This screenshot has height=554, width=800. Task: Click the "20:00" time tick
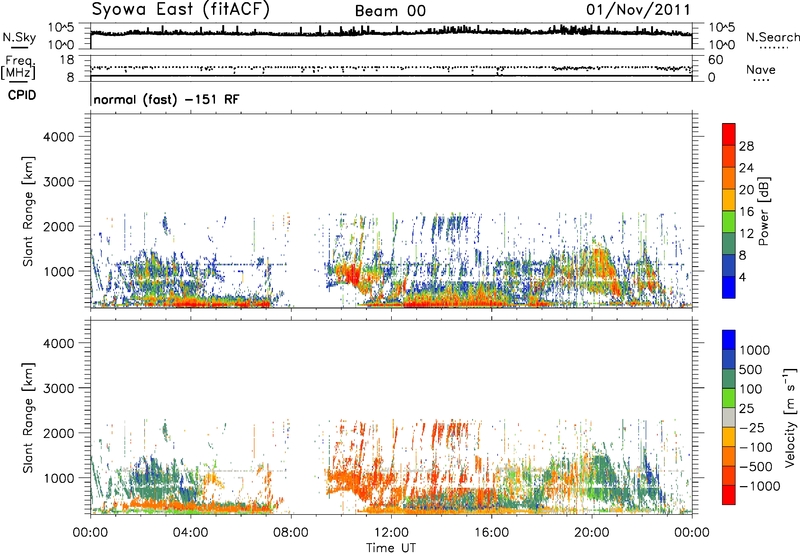[591, 533]
